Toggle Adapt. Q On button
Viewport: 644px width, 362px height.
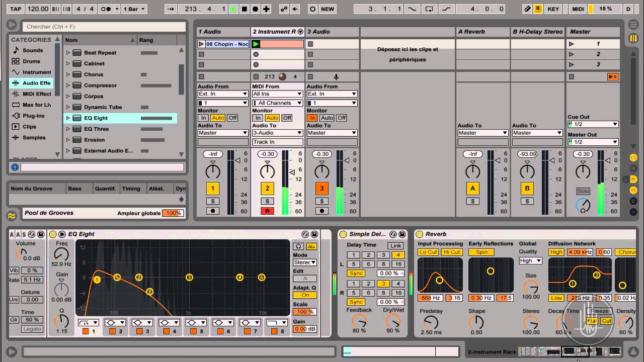coord(305,295)
